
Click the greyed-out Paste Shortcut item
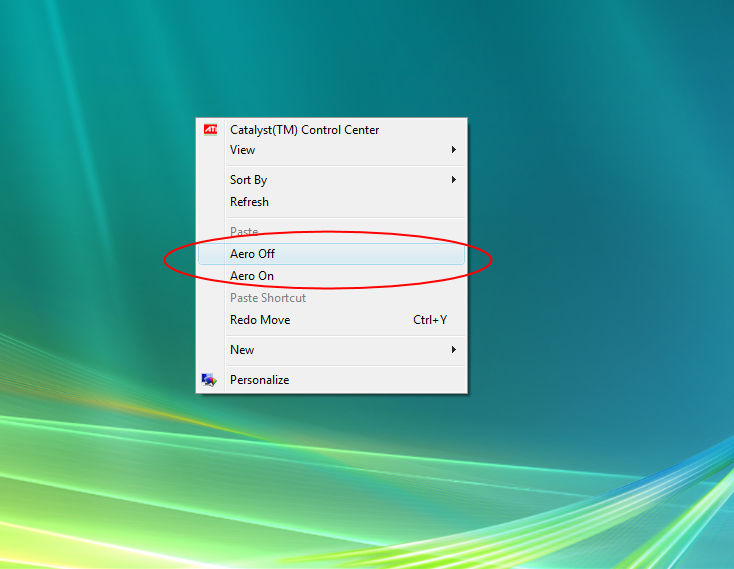tap(331, 298)
